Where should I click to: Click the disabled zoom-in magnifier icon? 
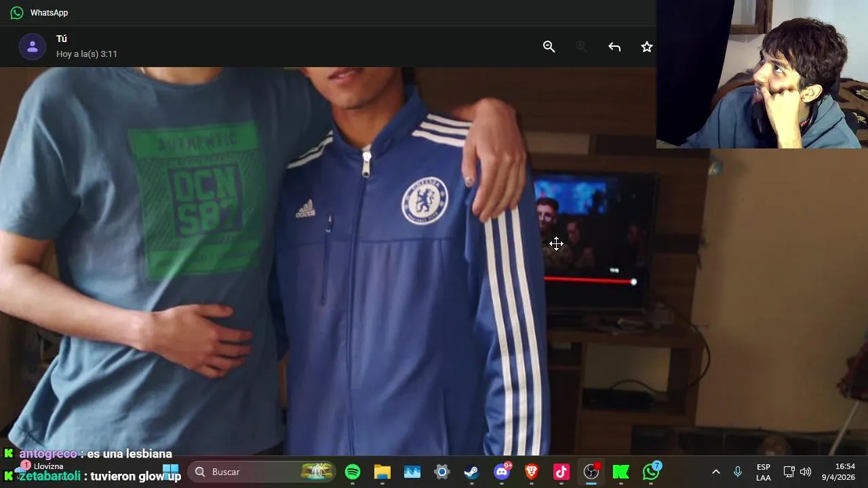581,47
